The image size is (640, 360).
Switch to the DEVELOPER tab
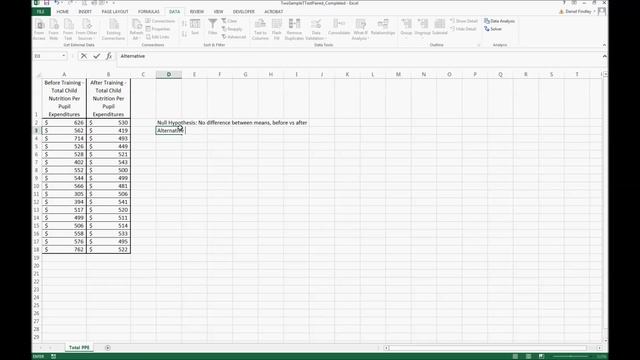(x=244, y=12)
